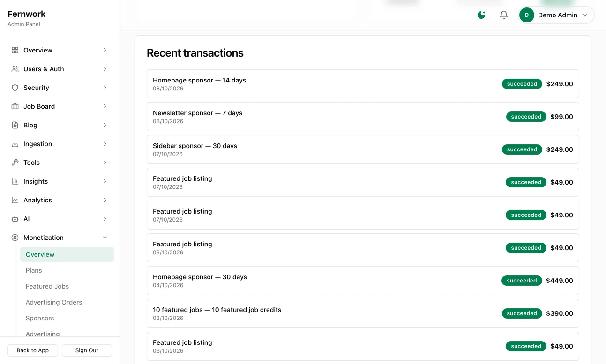Click the Demo Admin avatar circle
The width and height of the screenshot is (606, 364).
[527, 15]
